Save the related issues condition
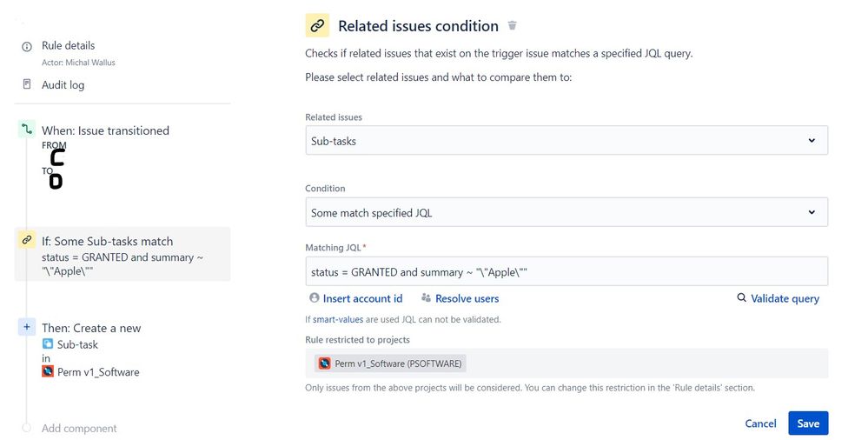868x440 pixels. (808, 423)
